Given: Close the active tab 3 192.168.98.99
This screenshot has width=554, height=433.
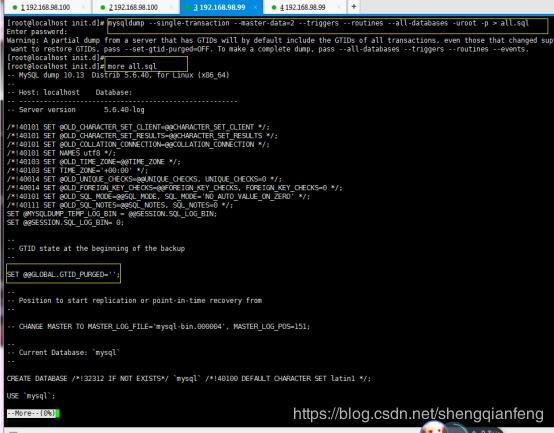Looking at the screenshot, I should (255, 7).
